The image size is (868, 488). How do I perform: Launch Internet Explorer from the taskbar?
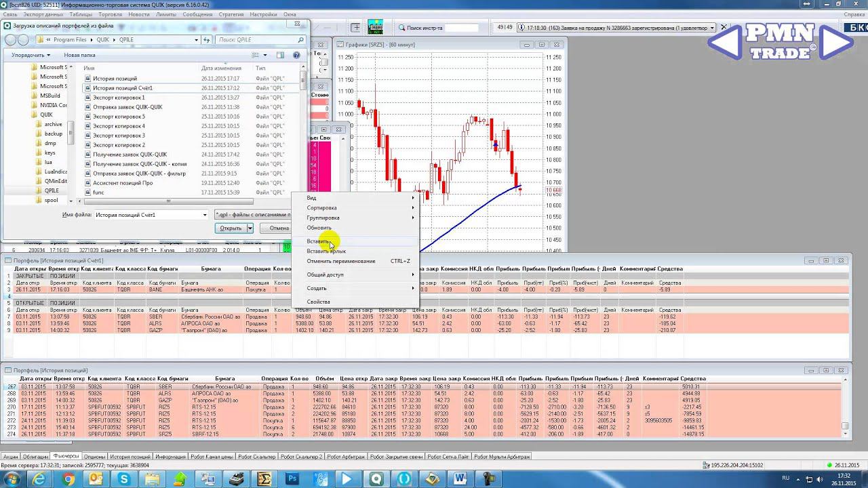pyautogui.click(x=39, y=479)
